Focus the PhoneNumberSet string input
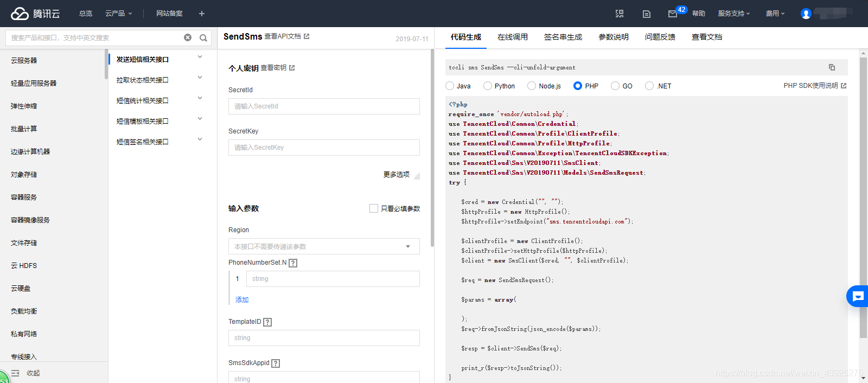868x383 pixels. coord(333,279)
